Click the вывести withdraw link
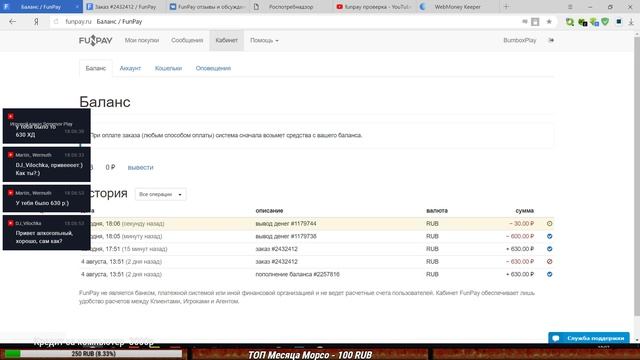 140,167
